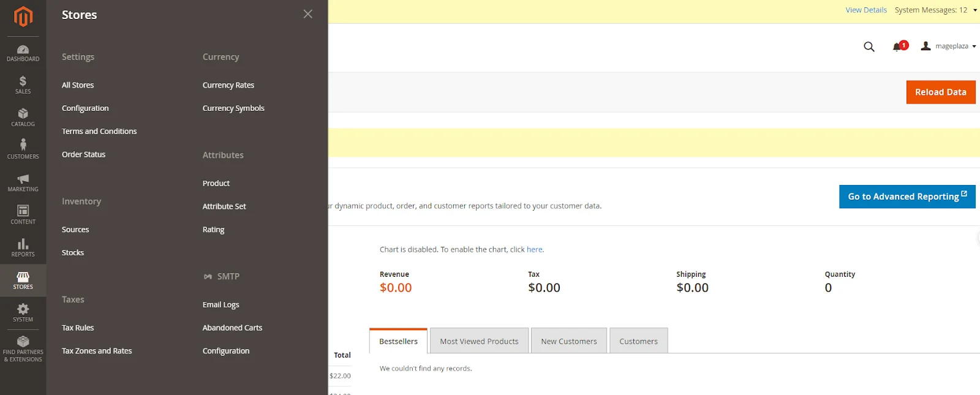
Task: Open Currency Rates menu item
Action: point(228,85)
